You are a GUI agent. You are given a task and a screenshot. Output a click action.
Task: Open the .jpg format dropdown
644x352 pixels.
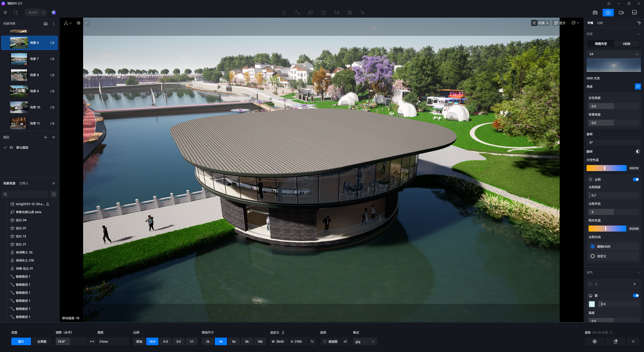(364, 341)
